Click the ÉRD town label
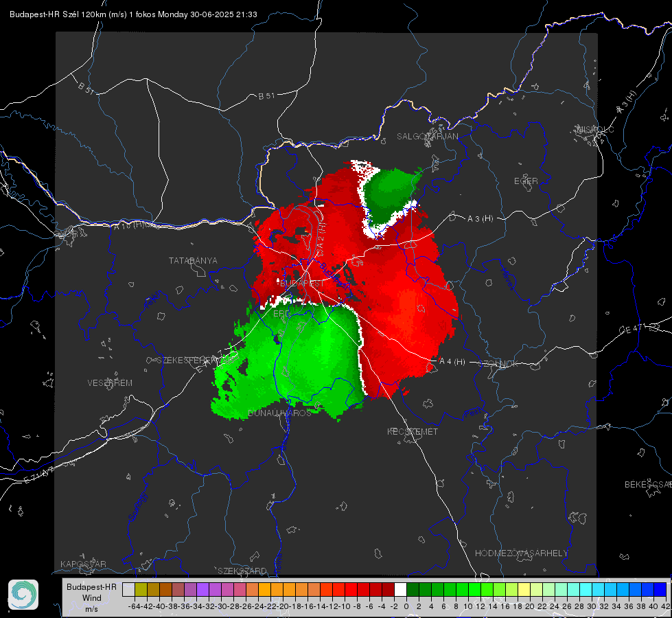This screenshot has width=672, height=618. point(281,314)
